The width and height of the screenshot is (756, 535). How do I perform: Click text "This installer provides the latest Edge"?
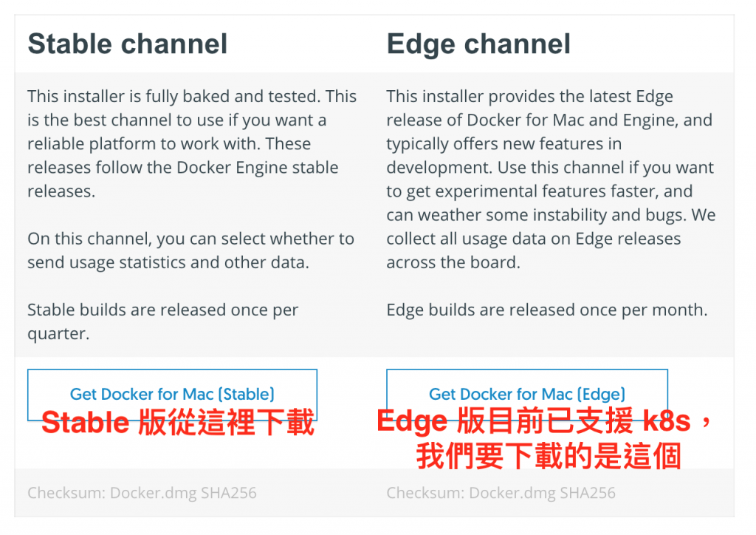[x=529, y=96]
